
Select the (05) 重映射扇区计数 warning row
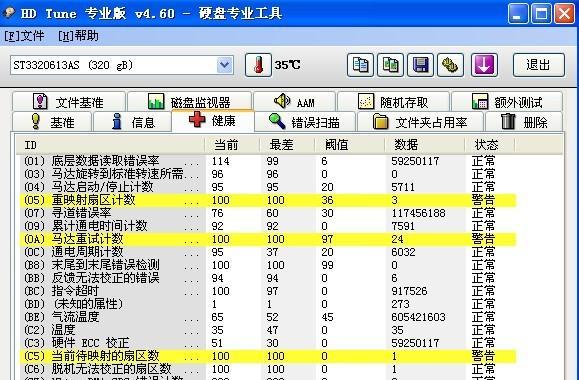(268, 200)
